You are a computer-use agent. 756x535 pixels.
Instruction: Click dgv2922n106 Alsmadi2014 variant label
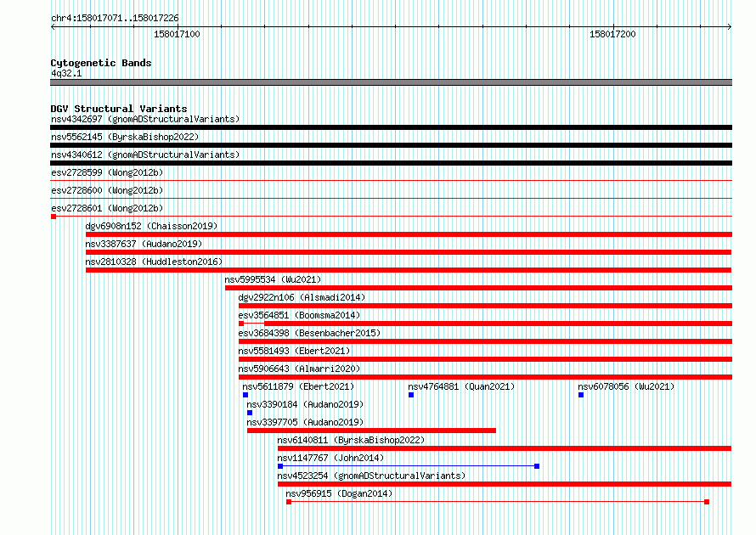302,297
